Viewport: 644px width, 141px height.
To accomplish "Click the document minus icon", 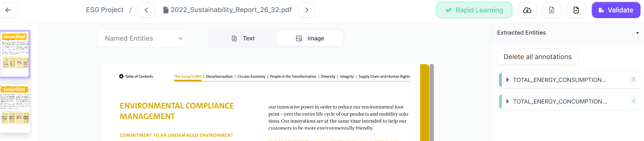I will [x=576, y=10].
